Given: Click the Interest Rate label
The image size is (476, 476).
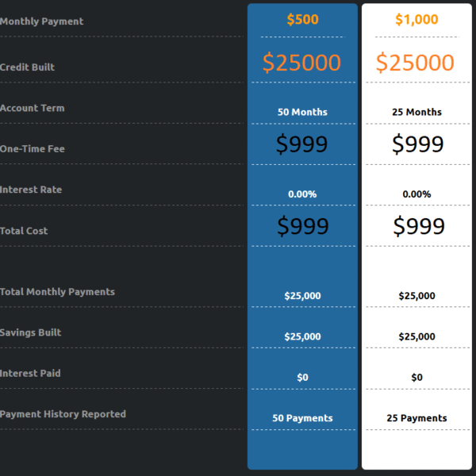Looking at the screenshot, I should click(x=31, y=190).
